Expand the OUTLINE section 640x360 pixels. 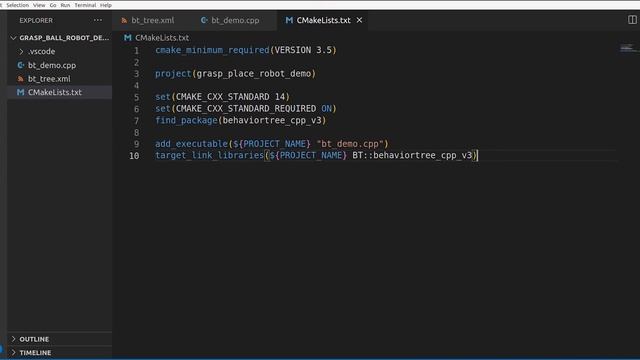point(60,339)
